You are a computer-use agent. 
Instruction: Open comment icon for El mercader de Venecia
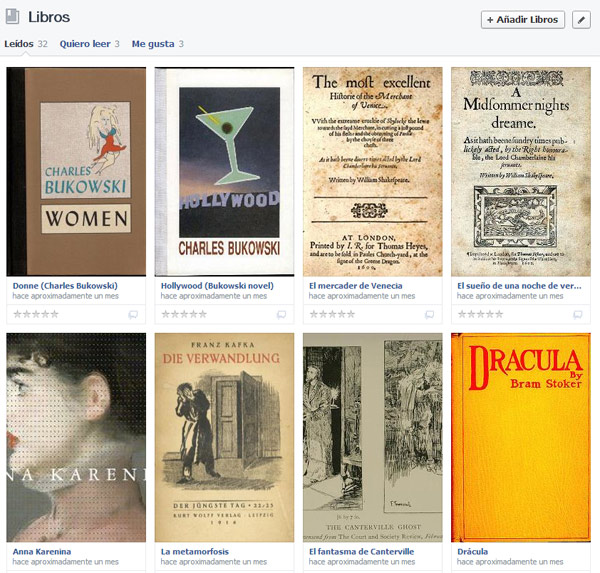(429, 315)
